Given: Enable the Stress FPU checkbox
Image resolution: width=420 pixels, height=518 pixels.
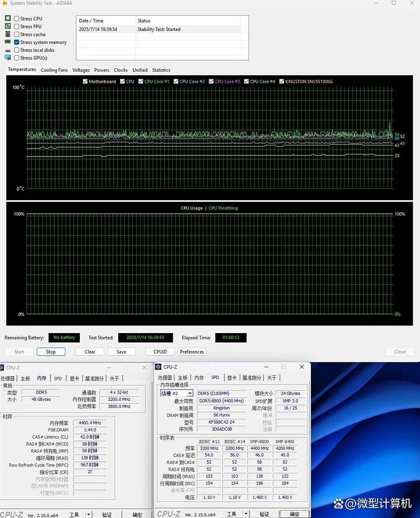Looking at the screenshot, I should click(x=16, y=26).
